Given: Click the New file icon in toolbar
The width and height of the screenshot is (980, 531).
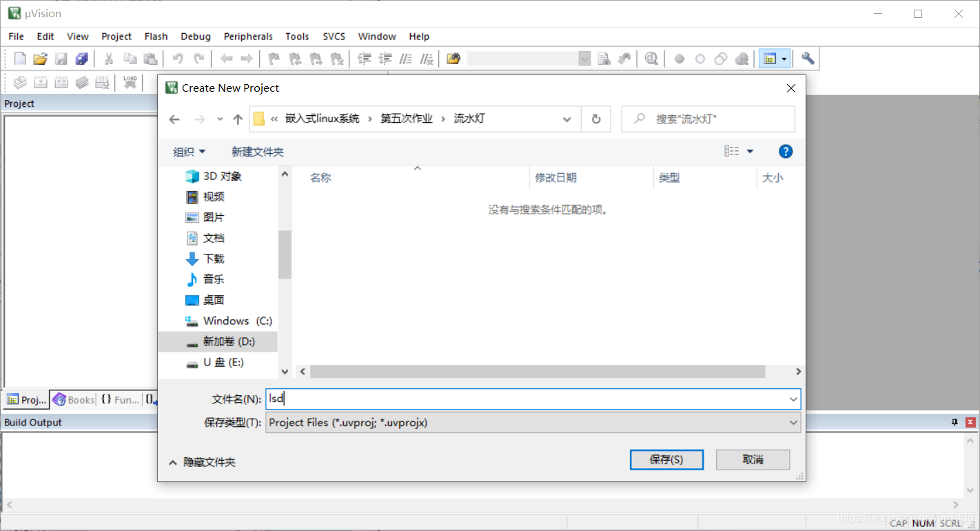Looking at the screenshot, I should click(x=20, y=59).
